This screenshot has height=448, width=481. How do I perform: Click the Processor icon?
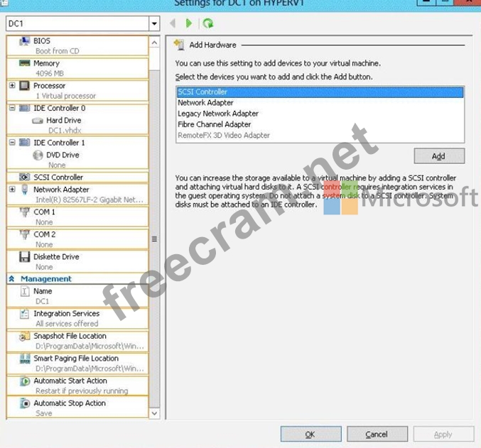point(25,85)
